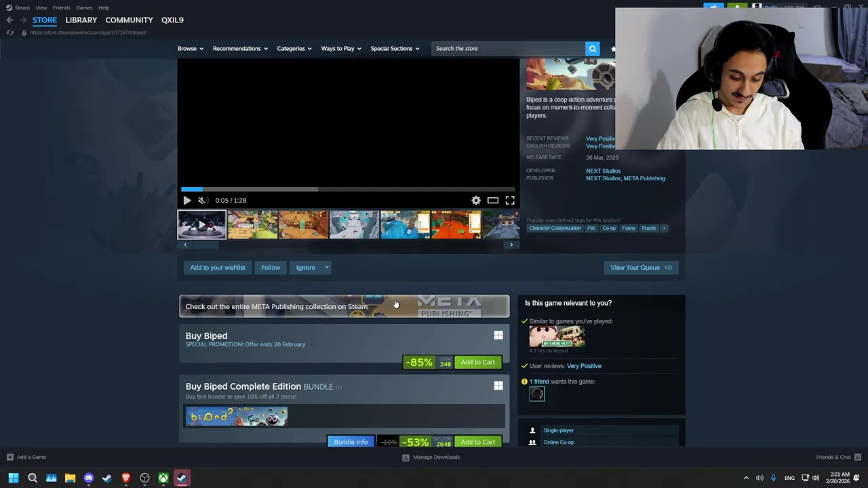Switch to the STORE tab

(x=45, y=20)
